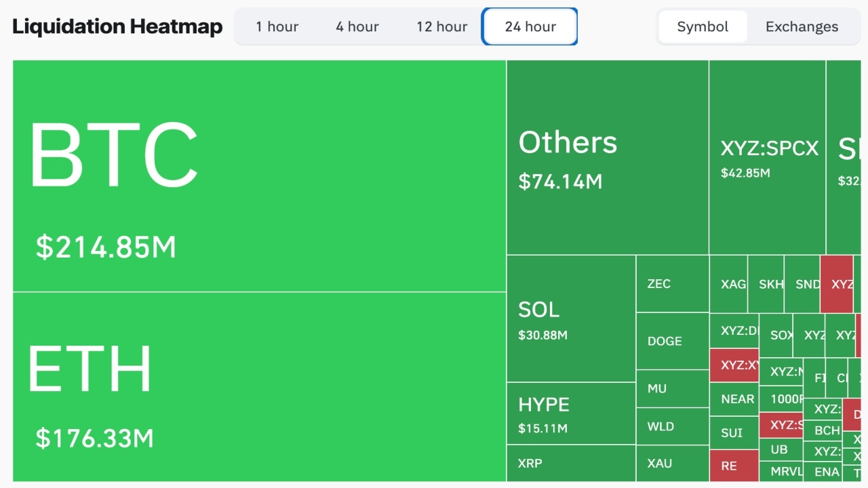Select the 24 hour timeframe tab

530,26
